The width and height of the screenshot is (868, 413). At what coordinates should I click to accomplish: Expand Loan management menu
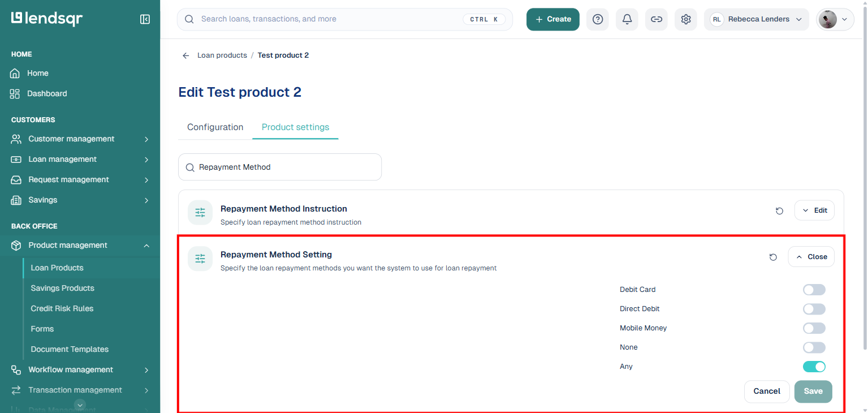click(80, 159)
